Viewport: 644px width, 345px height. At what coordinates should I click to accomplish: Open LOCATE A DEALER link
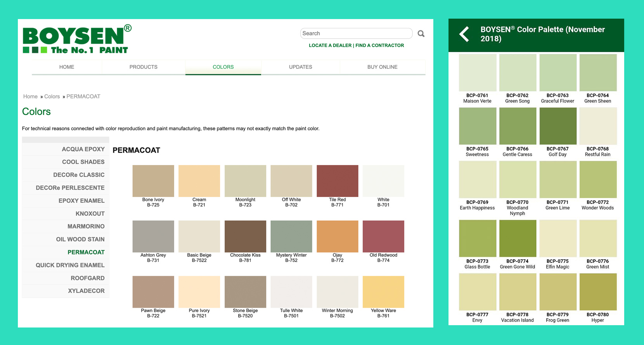[330, 45]
